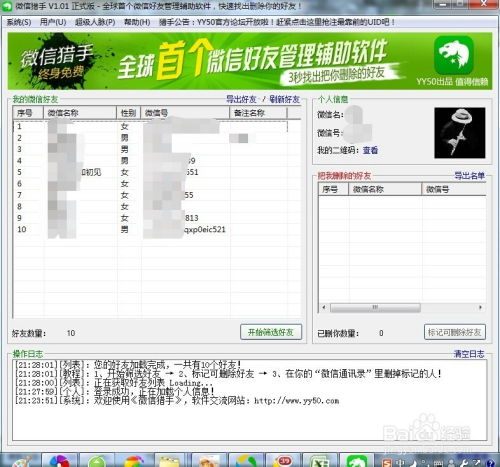Viewport: 500px width, 467px height.
Task: Clear the log with 清空日志
Action: point(469,354)
